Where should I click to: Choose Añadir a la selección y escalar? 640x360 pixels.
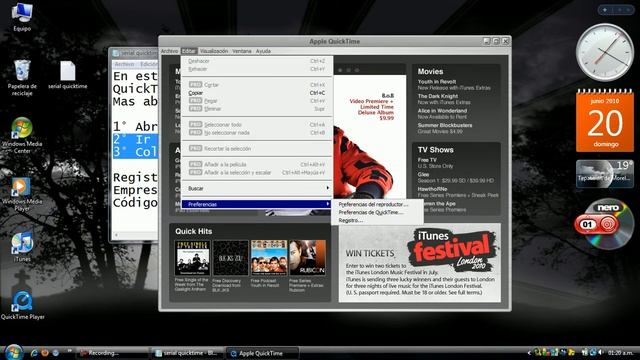[257, 173]
